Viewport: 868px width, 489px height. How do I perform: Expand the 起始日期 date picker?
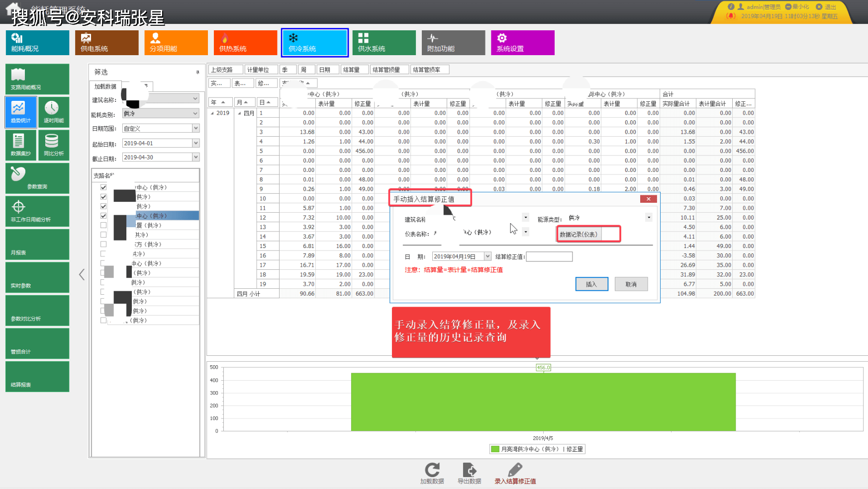(195, 143)
